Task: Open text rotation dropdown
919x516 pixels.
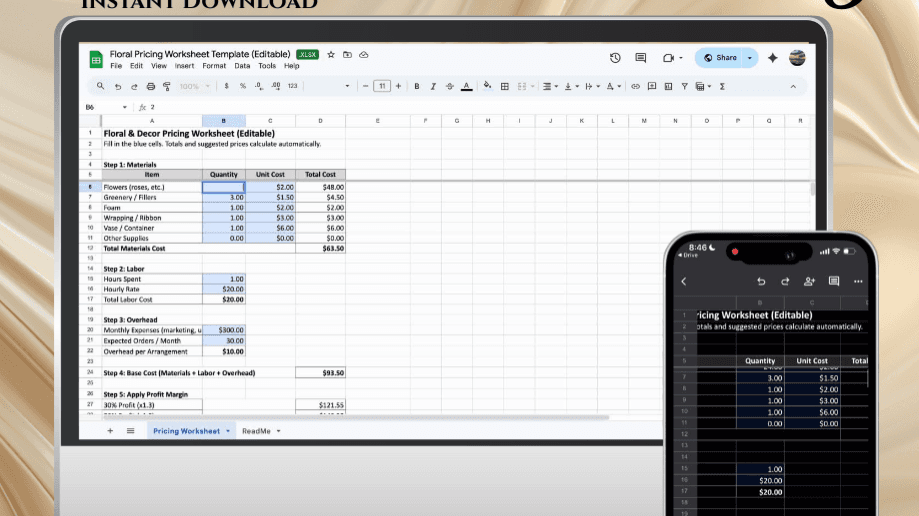Action: (x=614, y=86)
